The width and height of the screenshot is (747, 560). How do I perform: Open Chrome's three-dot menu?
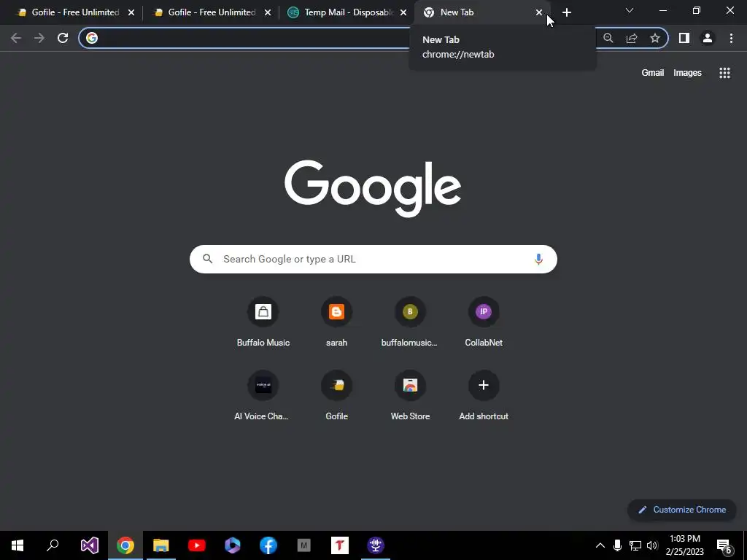coord(731,38)
